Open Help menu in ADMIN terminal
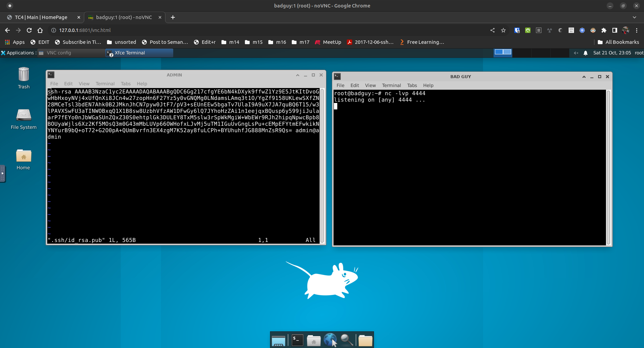This screenshot has height=348, width=644. 142,84
